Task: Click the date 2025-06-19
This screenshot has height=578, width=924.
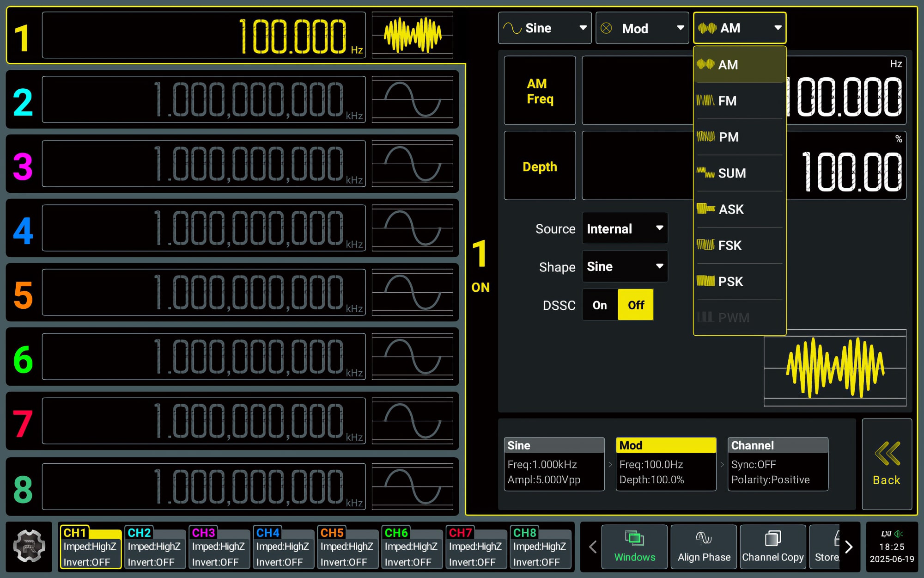Action: [892, 559]
